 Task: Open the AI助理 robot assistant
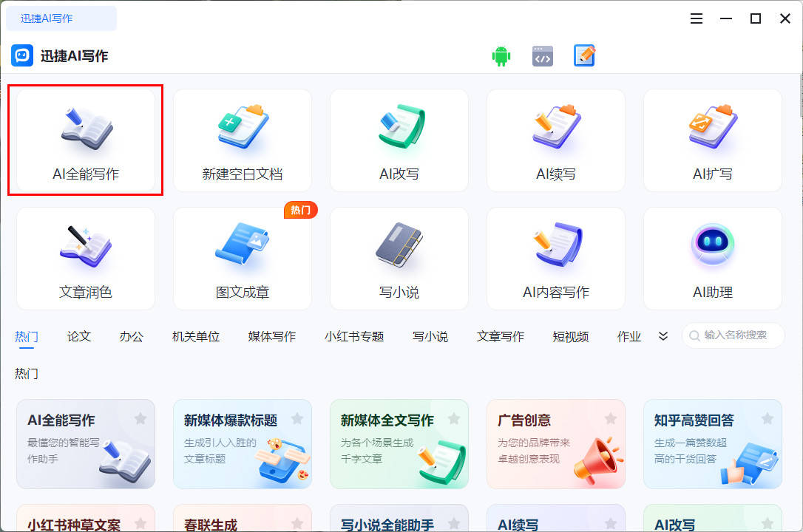coord(713,259)
